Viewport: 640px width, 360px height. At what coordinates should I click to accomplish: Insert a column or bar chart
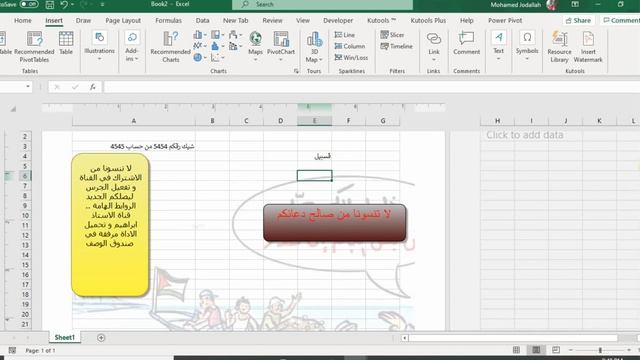coord(199,35)
